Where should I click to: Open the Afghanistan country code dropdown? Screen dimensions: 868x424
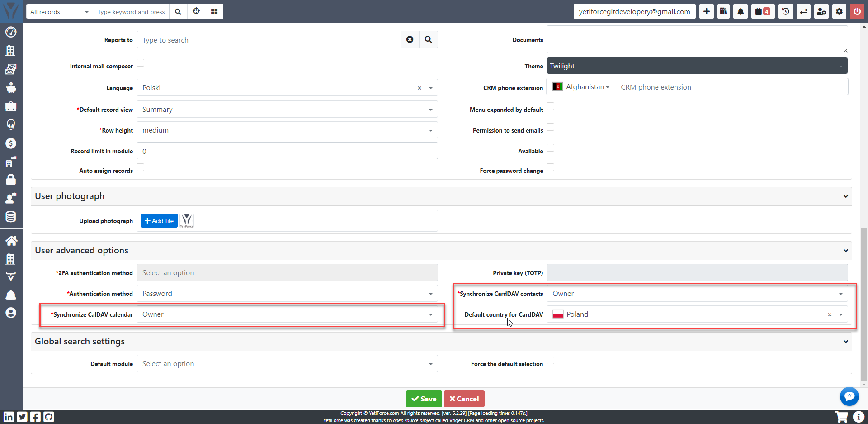(x=581, y=87)
